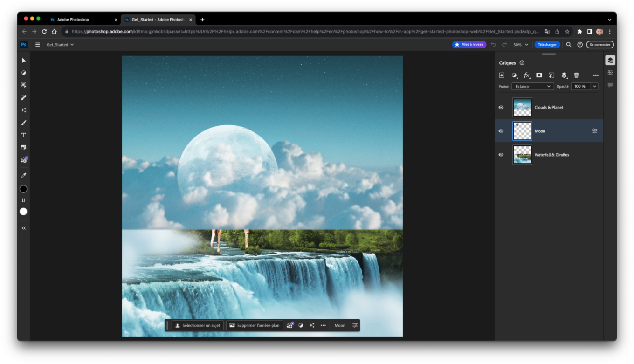The width and height of the screenshot is (634, 364).
Task: Add a layer mask
Action: 539,75
